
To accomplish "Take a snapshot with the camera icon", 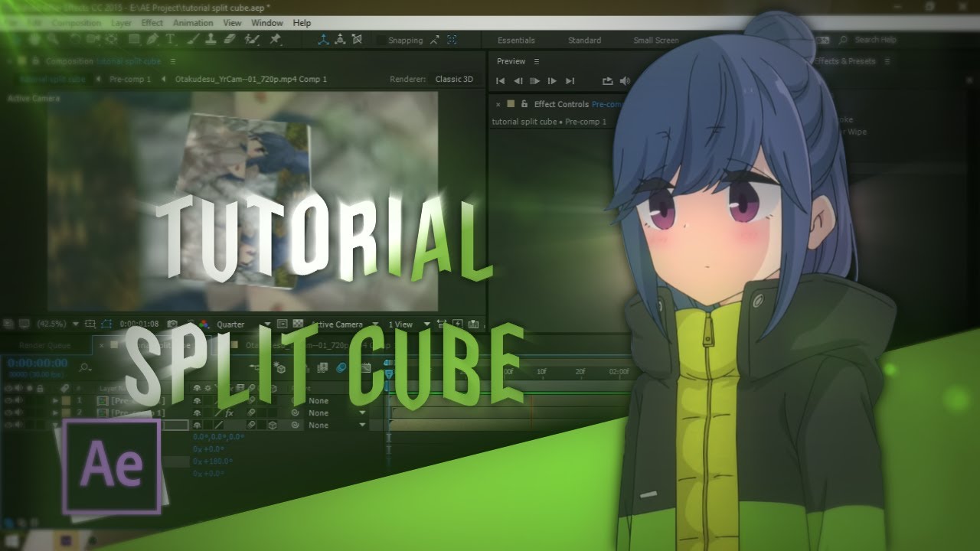I will tap(173, 324).
